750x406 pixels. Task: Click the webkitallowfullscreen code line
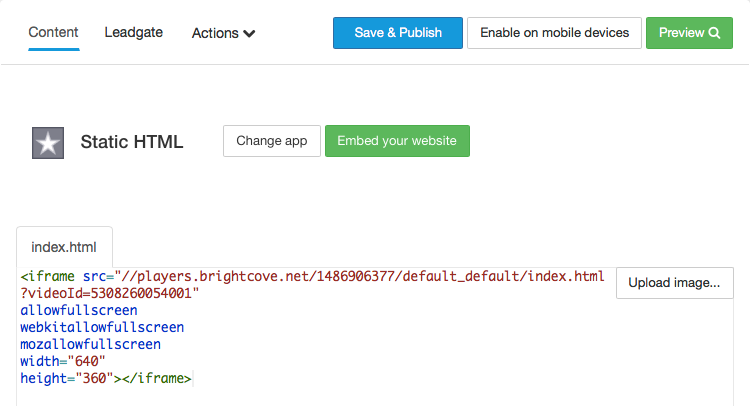click(102, 327)
